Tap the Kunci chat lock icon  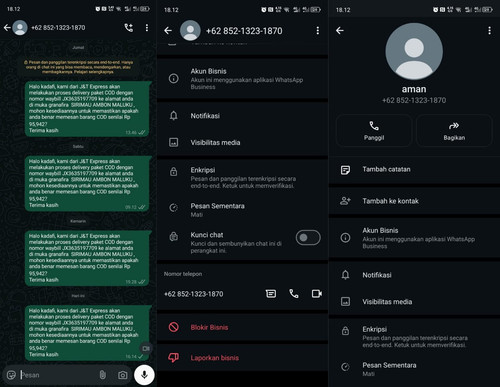click(x=174, y=237)
